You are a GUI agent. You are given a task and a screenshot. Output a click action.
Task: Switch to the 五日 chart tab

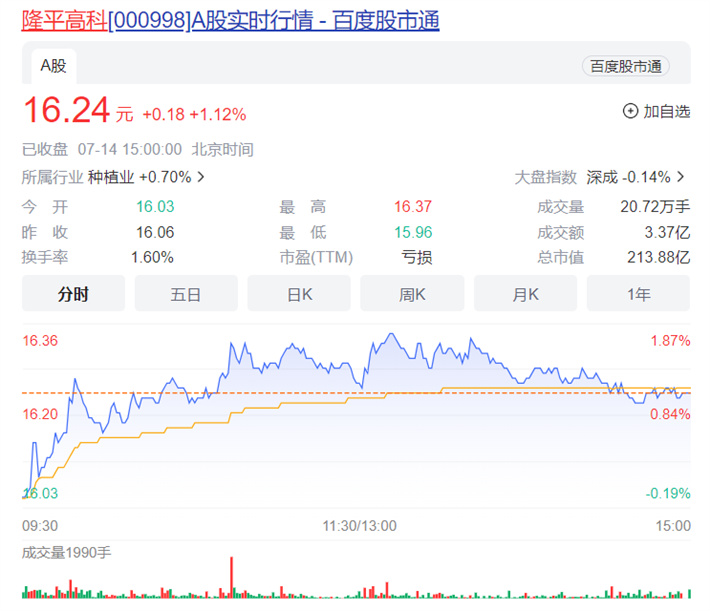tap(186, 294)
